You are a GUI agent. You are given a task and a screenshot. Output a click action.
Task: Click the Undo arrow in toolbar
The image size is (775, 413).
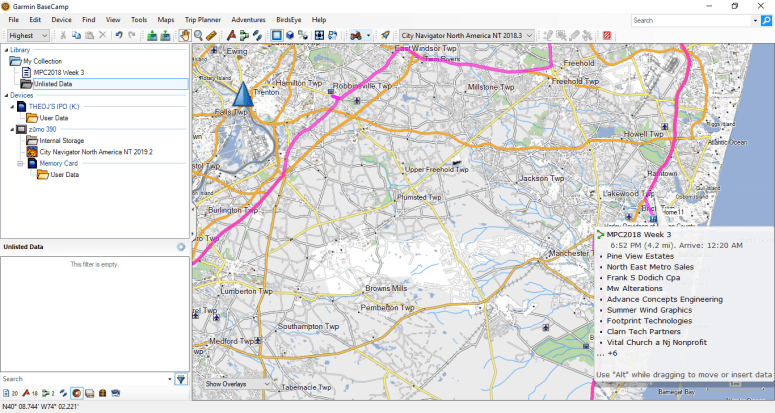119,35
